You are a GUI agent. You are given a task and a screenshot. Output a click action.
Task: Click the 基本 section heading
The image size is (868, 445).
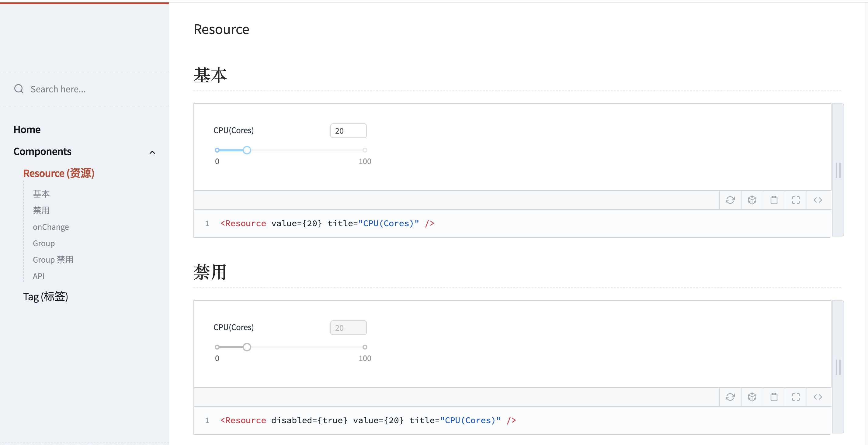pos(210,75)
